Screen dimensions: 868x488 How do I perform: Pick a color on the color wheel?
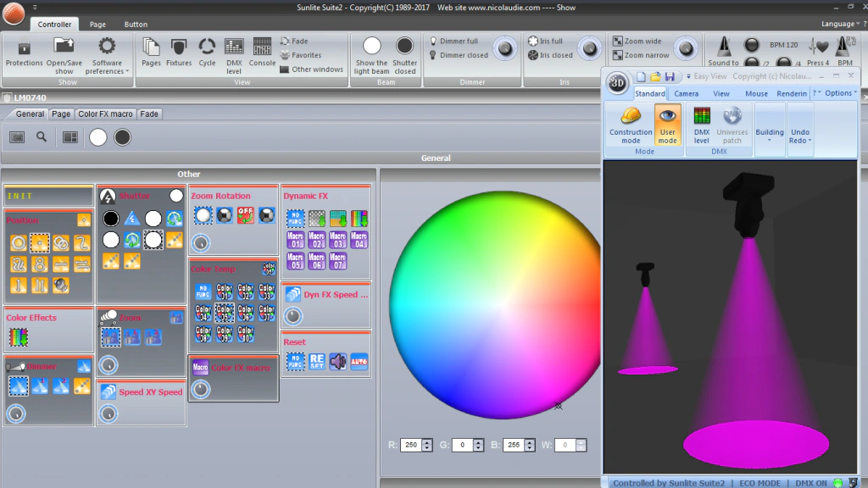pyautogui.click(x=495, y=305)
